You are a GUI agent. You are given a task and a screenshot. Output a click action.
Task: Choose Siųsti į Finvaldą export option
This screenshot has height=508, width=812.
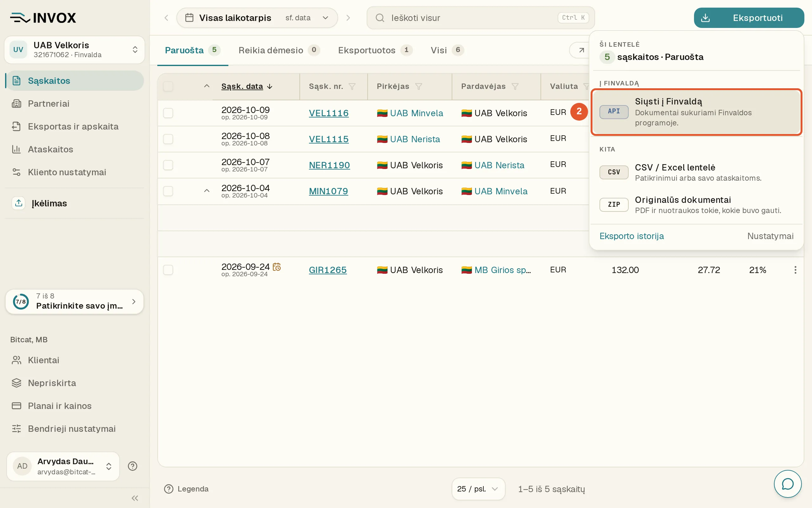click(x=696, y=112)
